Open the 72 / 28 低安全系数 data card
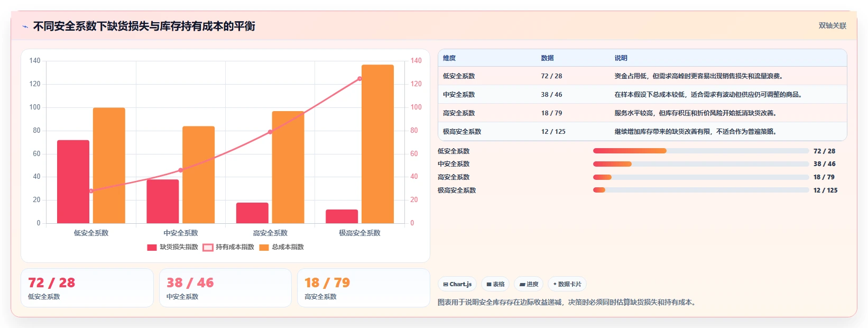 click(x=87, y=288)
